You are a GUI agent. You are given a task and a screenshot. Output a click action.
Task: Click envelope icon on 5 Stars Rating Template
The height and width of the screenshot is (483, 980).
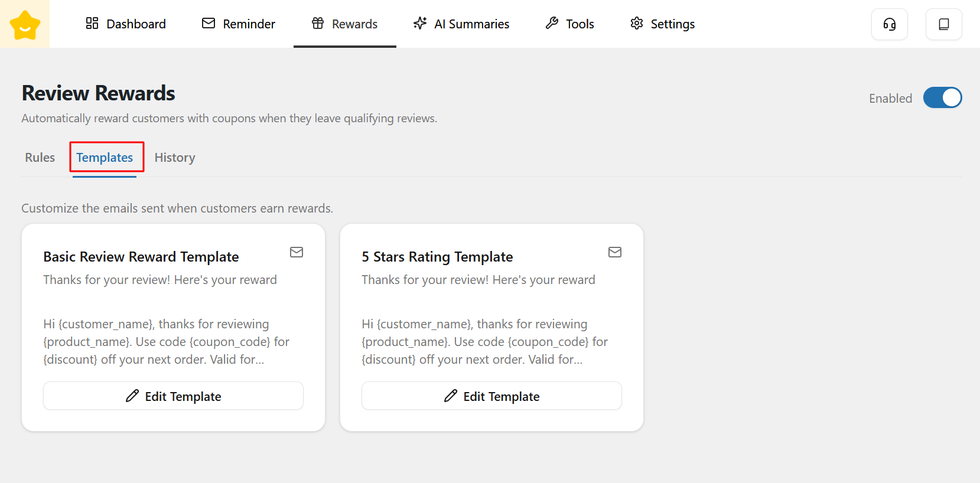point(615,252)
